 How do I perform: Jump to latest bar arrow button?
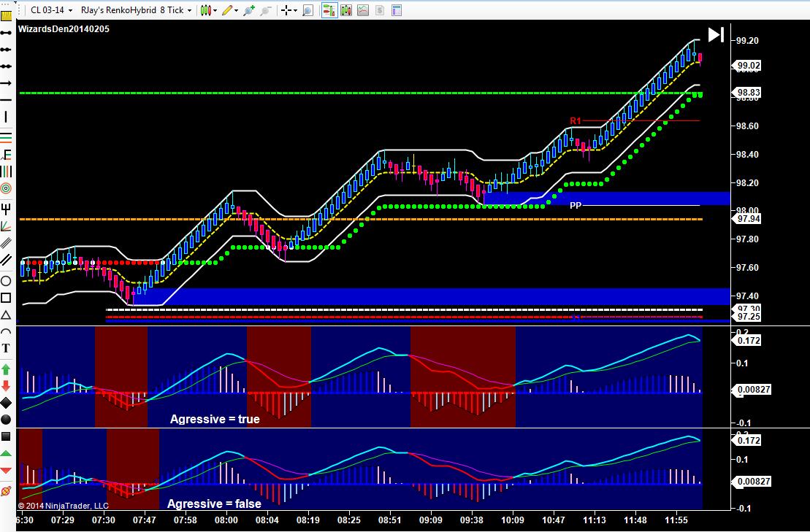click(716, 34)
